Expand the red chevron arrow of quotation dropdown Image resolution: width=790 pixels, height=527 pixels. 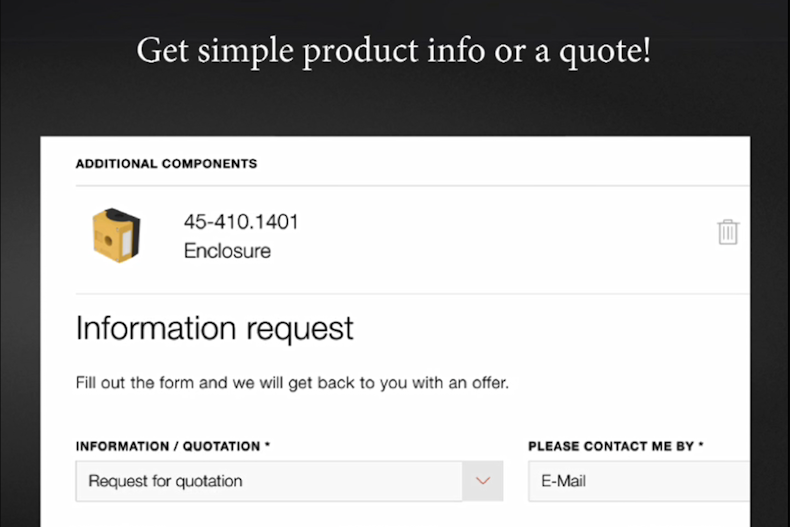click(483, 481)
